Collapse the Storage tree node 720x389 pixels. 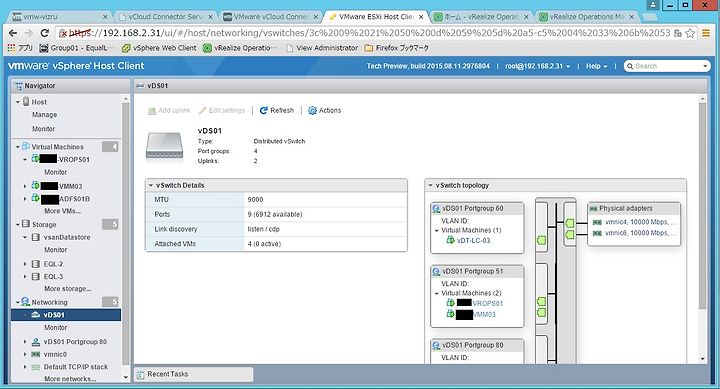pos(18,225)
